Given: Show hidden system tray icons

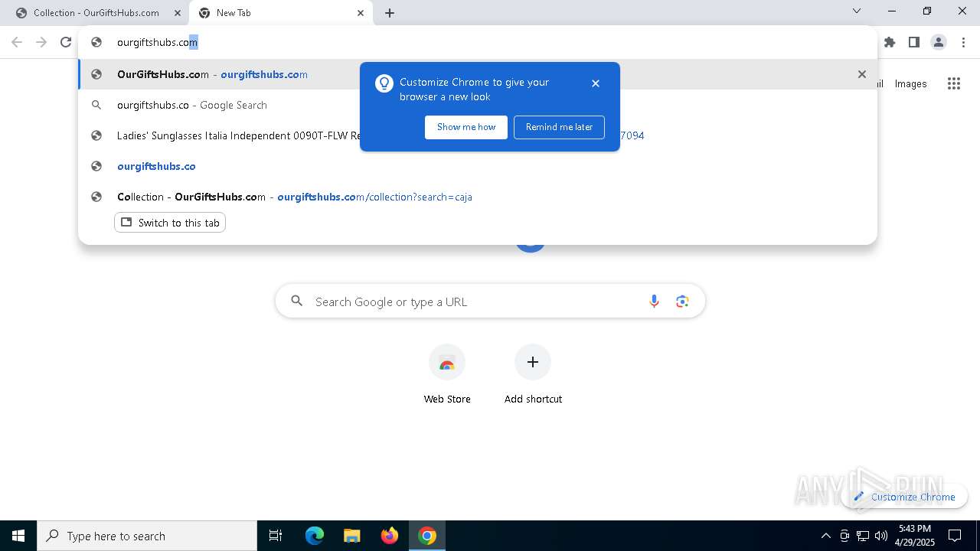Looking at the screenshot, I should coord(825,536).
